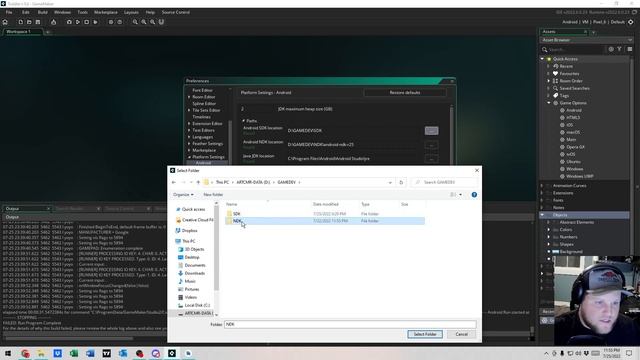
Task: Browse button for Java JDK location
Action: coord(431,159)
